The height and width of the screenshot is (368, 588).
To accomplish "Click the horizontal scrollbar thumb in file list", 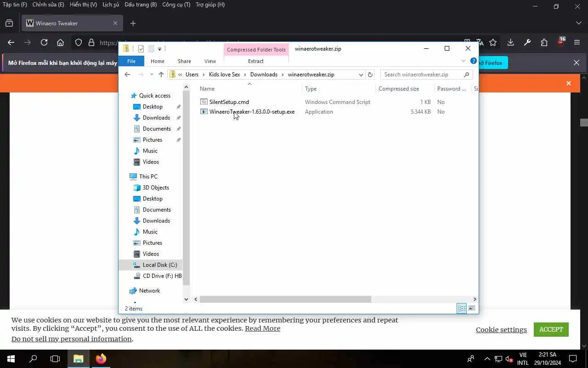I will point(285,299).
